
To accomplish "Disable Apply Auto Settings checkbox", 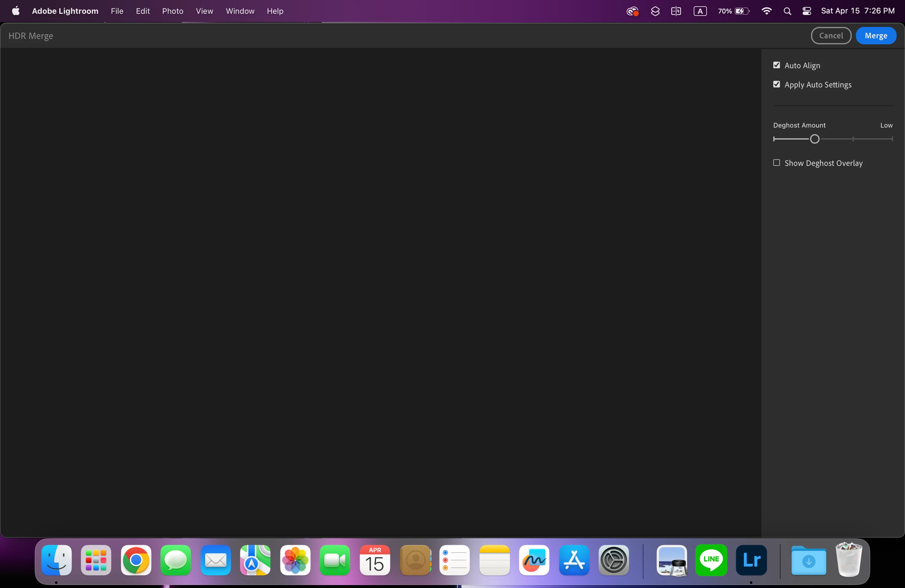I will pyautogui.click(x=777, y=84).
